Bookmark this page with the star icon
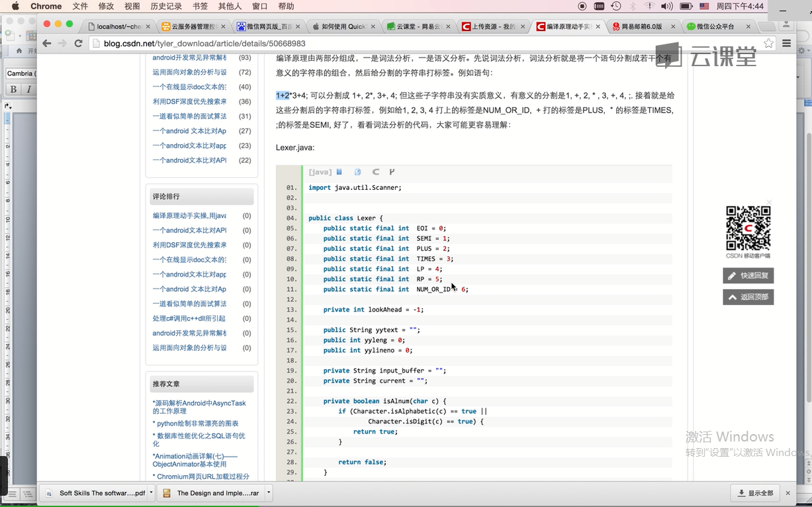The height and width of the screenshot is (507, 812). click(768, 44)
